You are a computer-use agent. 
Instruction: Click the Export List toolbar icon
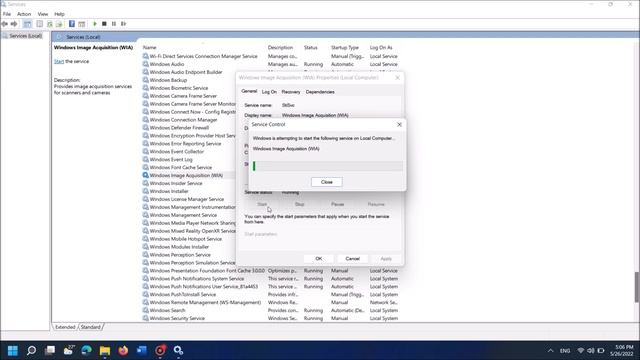pyautogui.click(x=59, y=24)
